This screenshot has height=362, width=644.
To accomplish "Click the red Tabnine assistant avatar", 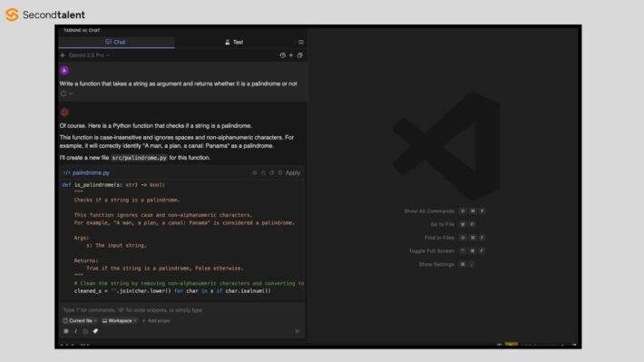I will tap(64, 113).
